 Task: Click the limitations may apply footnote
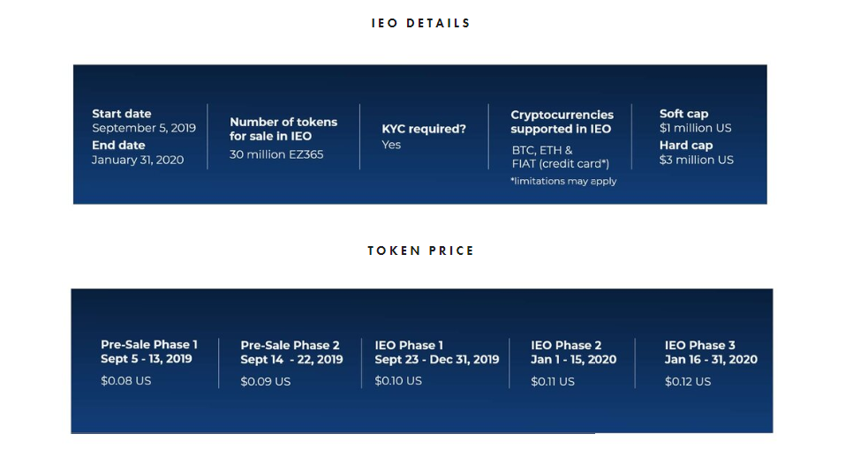point(563,182)
